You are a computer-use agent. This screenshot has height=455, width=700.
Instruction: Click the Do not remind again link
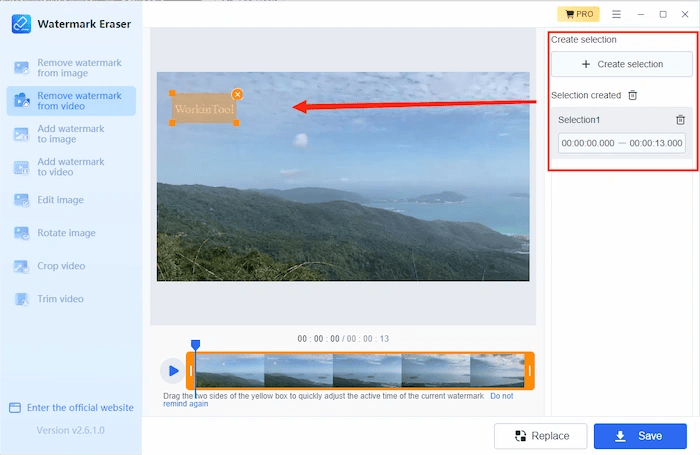(338, 400)
